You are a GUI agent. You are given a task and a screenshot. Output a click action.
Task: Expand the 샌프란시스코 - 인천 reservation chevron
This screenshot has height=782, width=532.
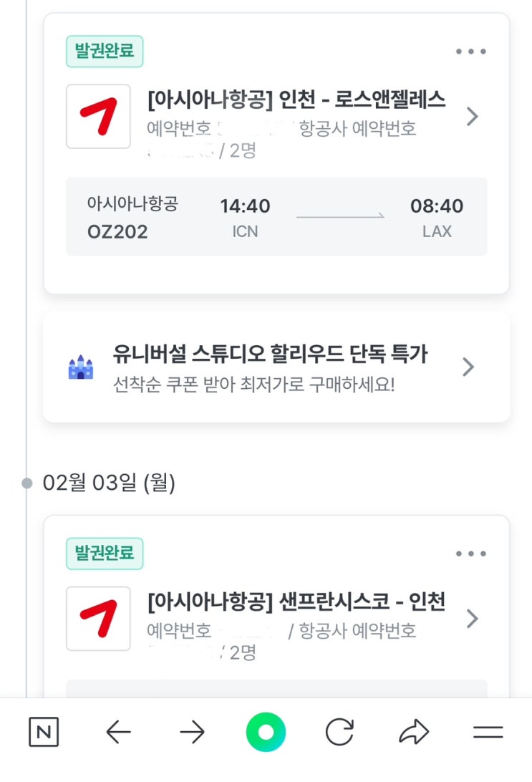tap(472, 619)
